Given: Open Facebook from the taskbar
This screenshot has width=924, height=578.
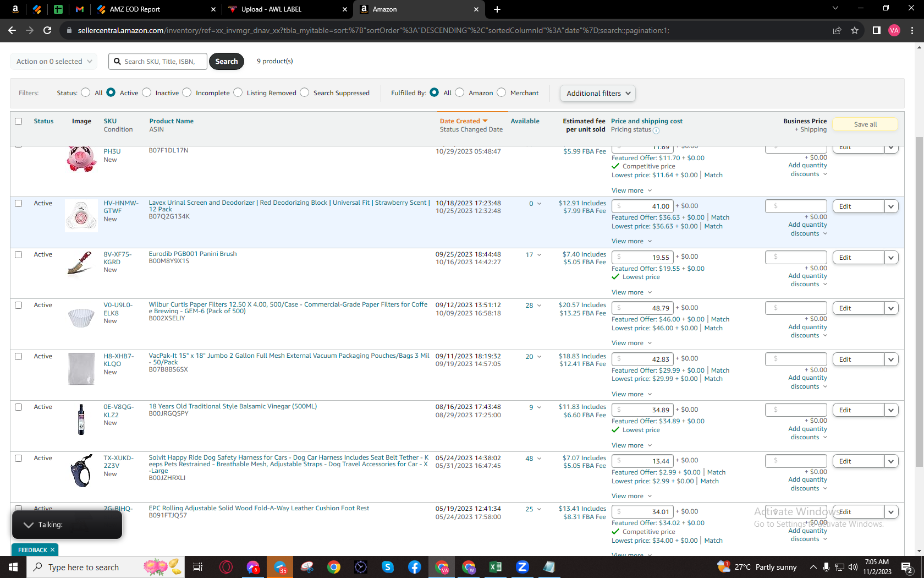Looking at the screenshot, I should pos(415,567).
